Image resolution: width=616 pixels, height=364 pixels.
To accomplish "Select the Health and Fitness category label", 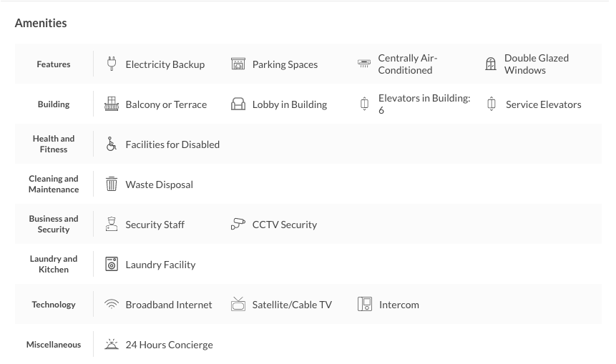I will [54, 144].
